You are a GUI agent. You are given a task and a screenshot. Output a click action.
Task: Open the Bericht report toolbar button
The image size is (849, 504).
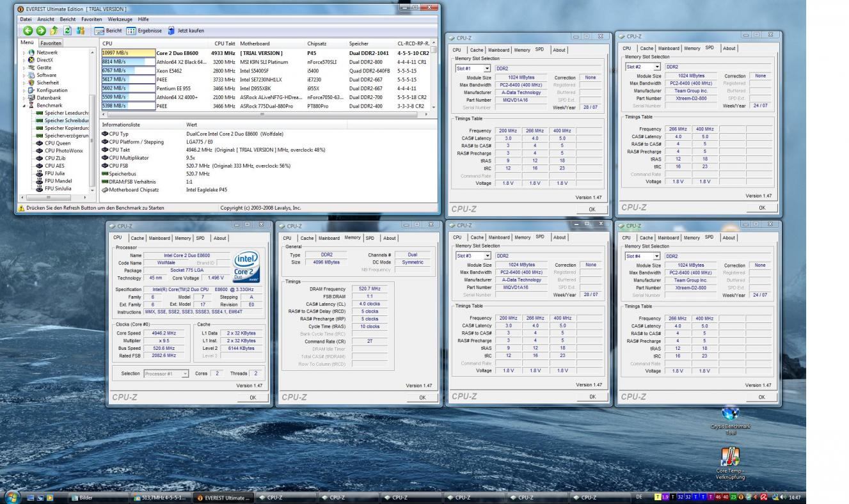[108, 30]
